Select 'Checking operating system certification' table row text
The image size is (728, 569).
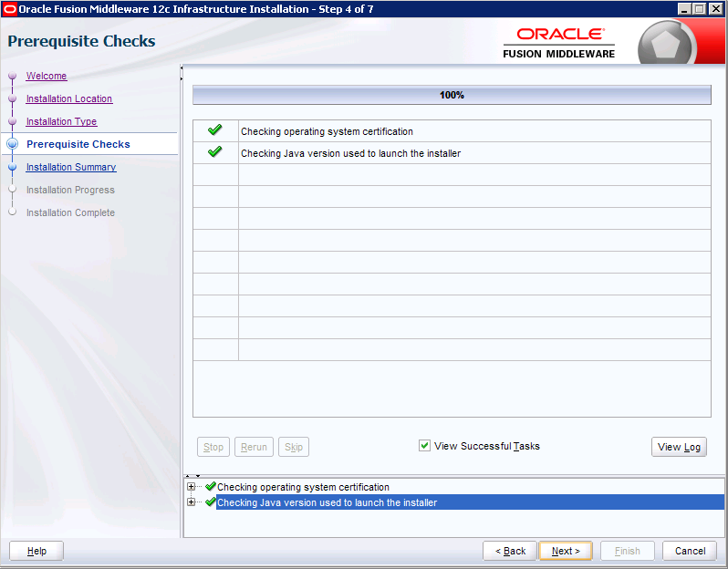327,131
